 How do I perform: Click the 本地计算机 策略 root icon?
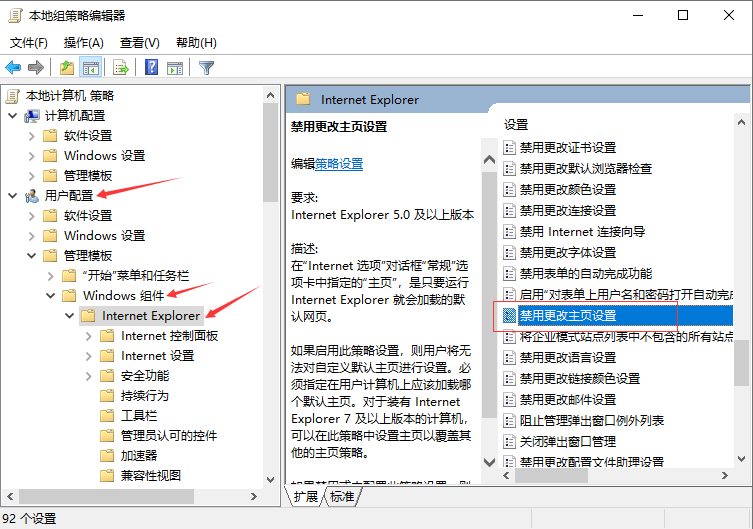(13, 96)
